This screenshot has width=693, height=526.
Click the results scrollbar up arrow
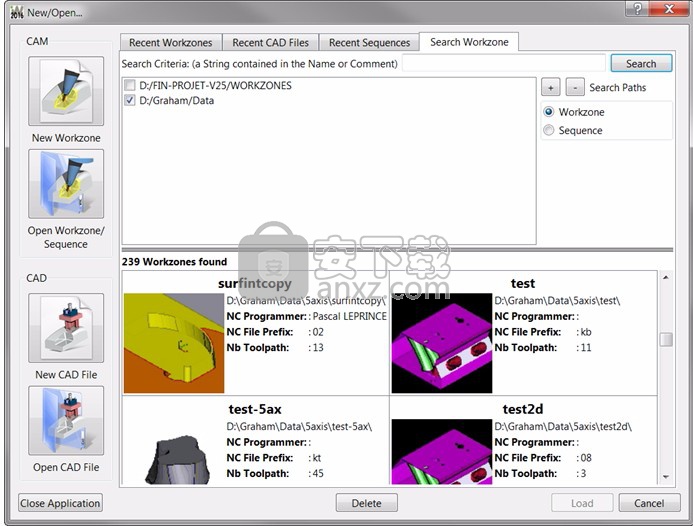(666, 277)
